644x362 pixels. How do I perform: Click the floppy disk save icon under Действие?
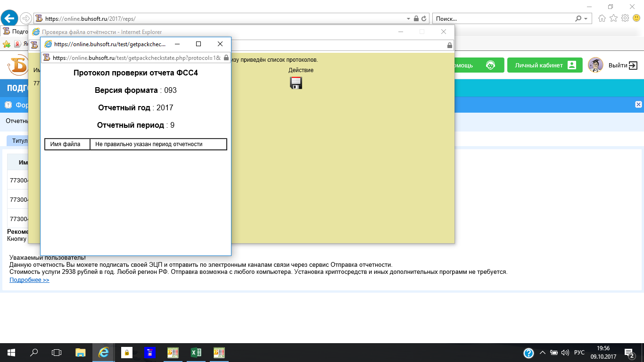296,83
